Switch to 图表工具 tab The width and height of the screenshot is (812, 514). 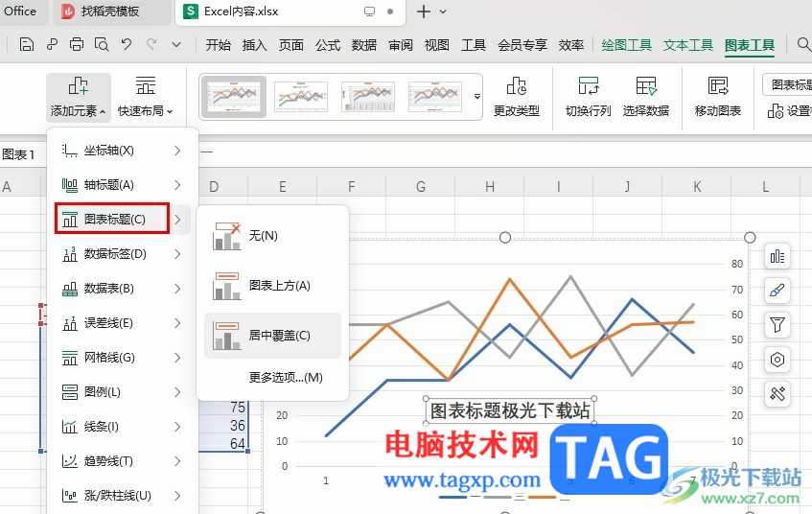click(750, 45)
